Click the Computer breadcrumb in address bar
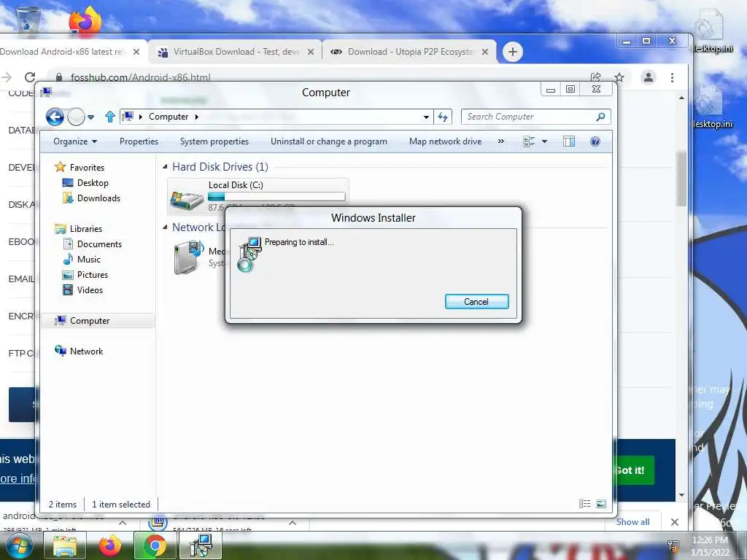 coord(169,117)
